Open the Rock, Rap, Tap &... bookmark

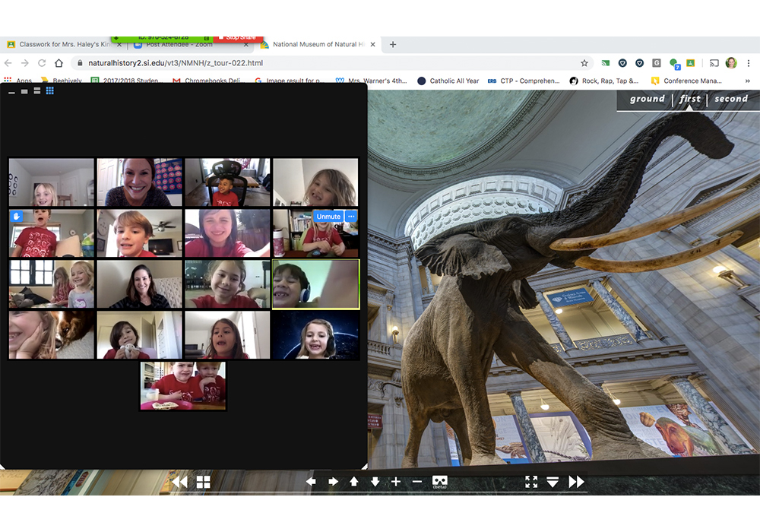[604, 81]
